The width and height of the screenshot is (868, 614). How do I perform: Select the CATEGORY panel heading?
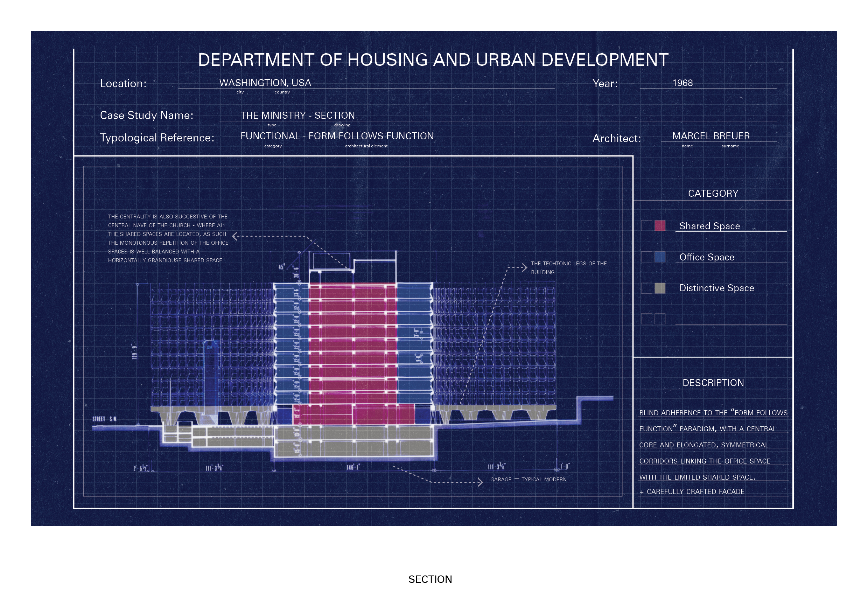click(713, 194)
